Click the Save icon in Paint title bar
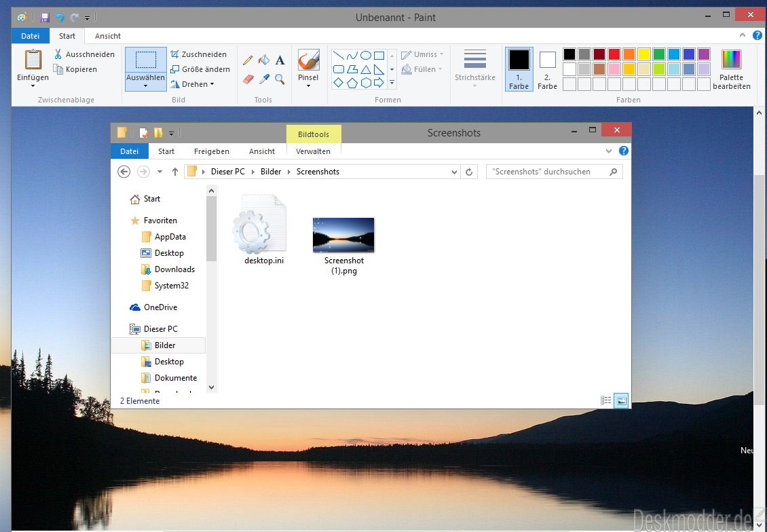This screenshot has width=767, height=532. click(x=45, y=18)
